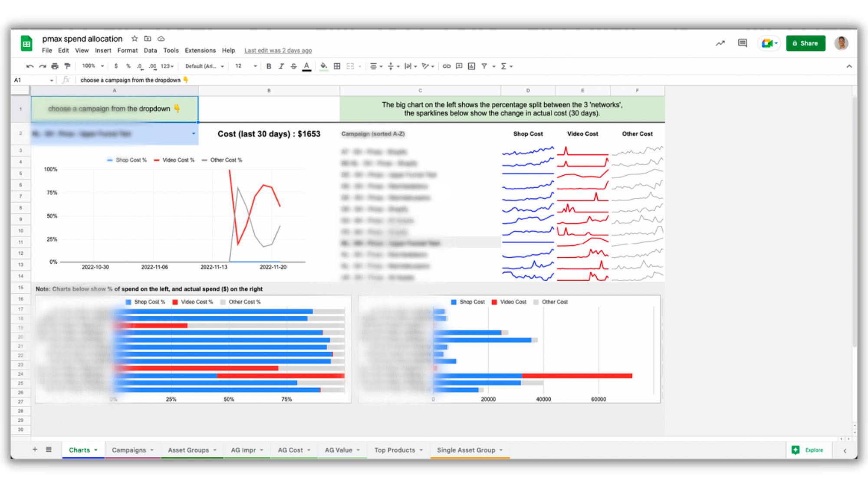Toggle bold formatting
Image resolution: width=868 pixels, height=488 pixels.
point(269,66)
